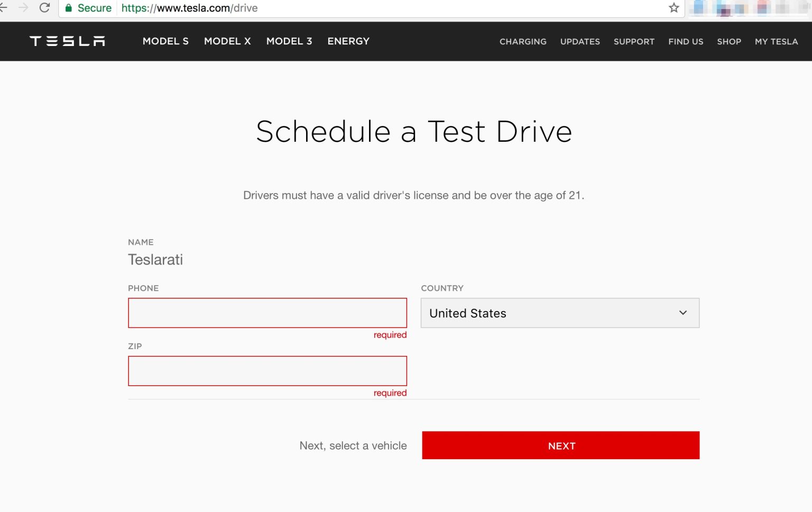Click the green Secure padlock icon
Image resolution: width=812 pixels, height=512 pixels.
pyautogui.click(x=69, y=8)
